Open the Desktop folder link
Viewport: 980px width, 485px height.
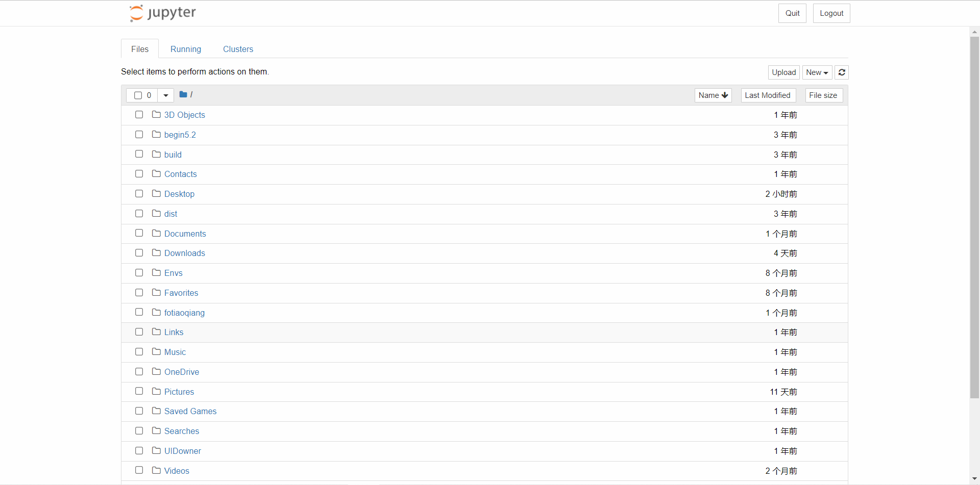click(179, 194)
